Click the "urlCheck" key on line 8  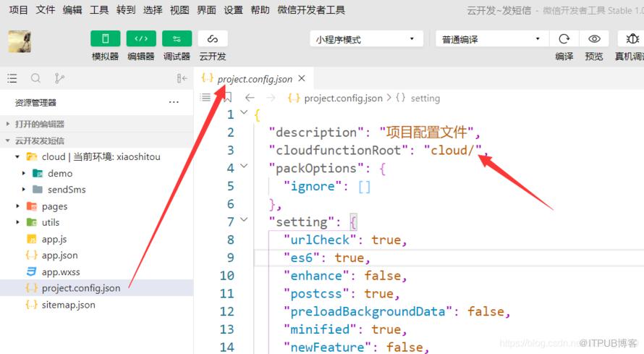(320, 240)
